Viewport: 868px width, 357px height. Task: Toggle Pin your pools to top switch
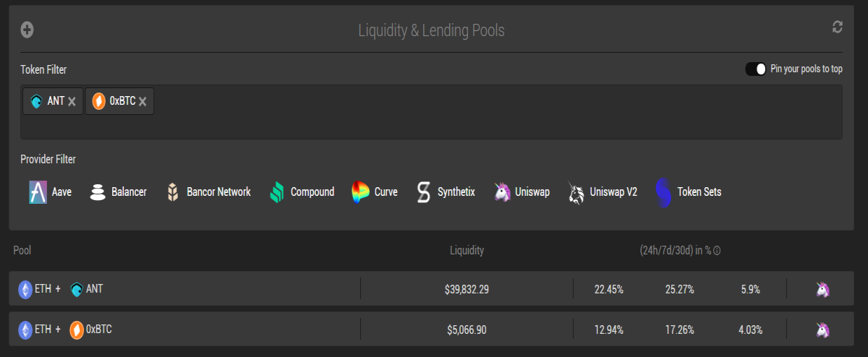(755, 69)
